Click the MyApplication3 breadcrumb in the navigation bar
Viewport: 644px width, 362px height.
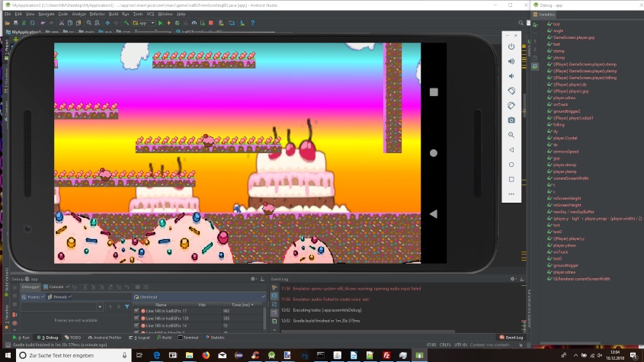pos(23,32)
